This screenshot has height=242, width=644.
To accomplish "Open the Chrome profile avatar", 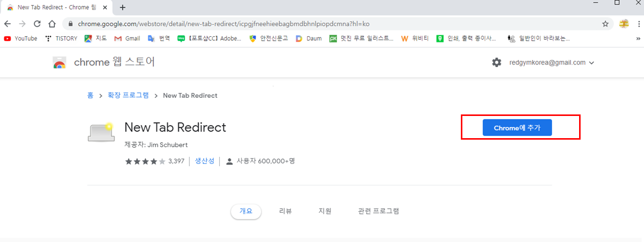I will click(x=624, y=24).
